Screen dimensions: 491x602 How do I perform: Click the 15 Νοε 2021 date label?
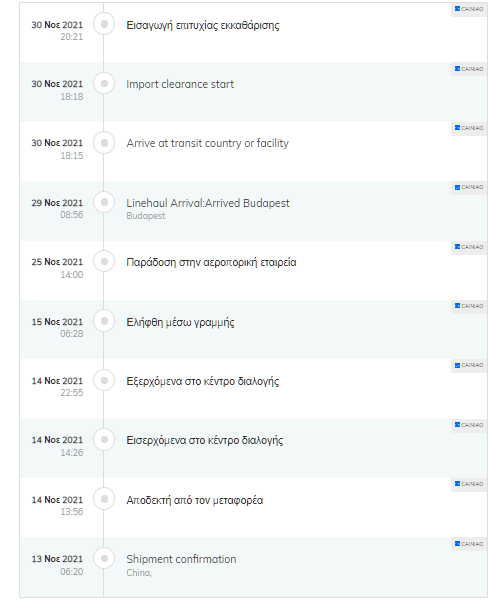point(57,322)
